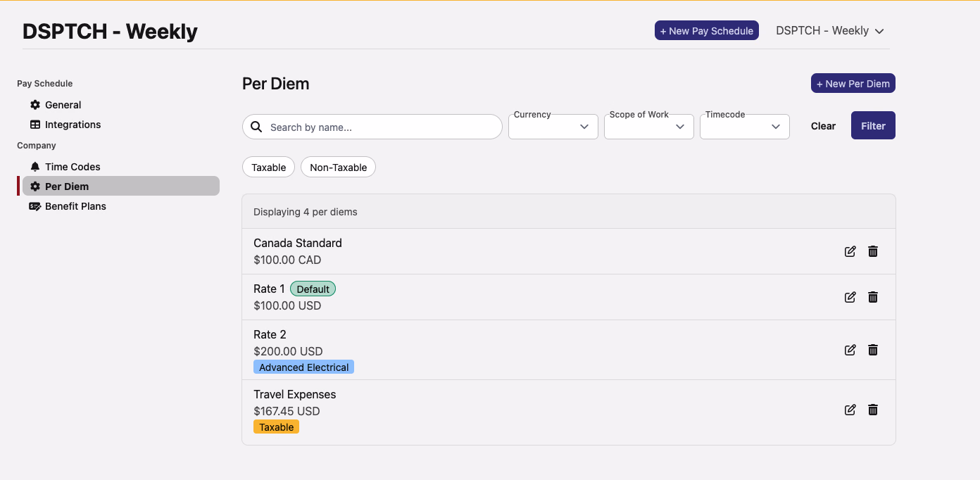This screenshot has width=980, height=480.
Task: Edit the Rate 1 per diem
Action: [x=850, y=297]
